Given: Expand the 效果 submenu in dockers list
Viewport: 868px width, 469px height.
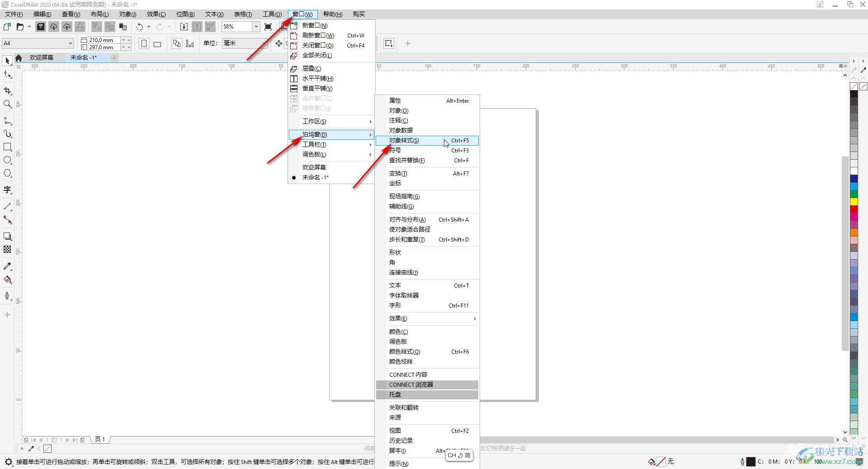Looking at the screenshot, I should pyautogui.click(x=427, y=319).
